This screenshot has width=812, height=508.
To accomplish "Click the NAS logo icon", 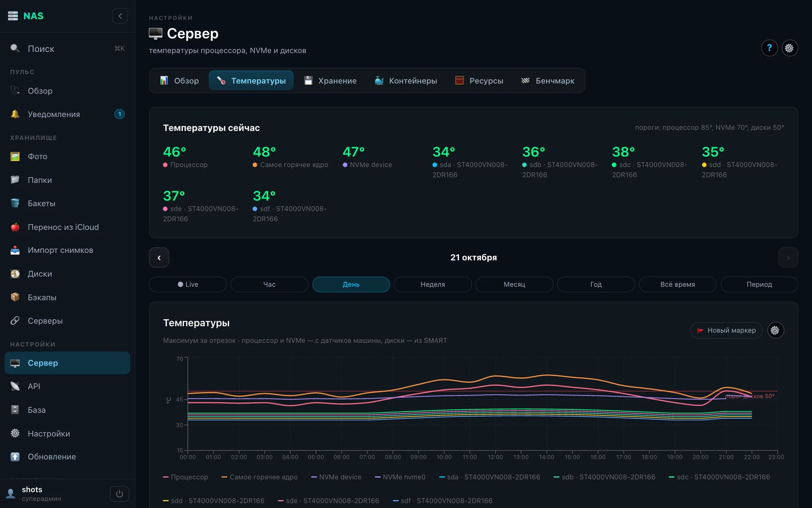I will point(13,16).
